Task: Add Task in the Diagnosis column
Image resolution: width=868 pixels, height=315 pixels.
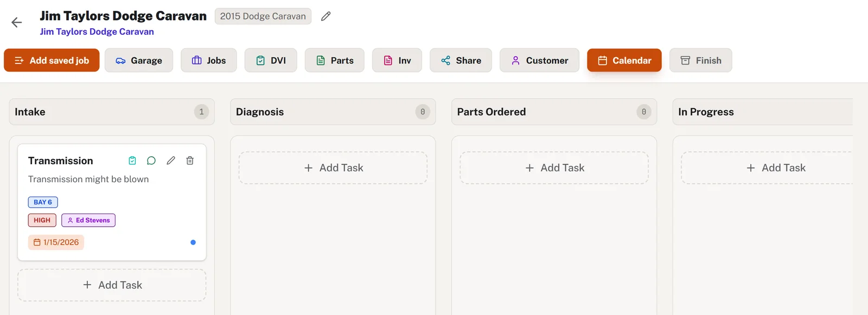Action: pyautogui.click(x=333, y=168)
